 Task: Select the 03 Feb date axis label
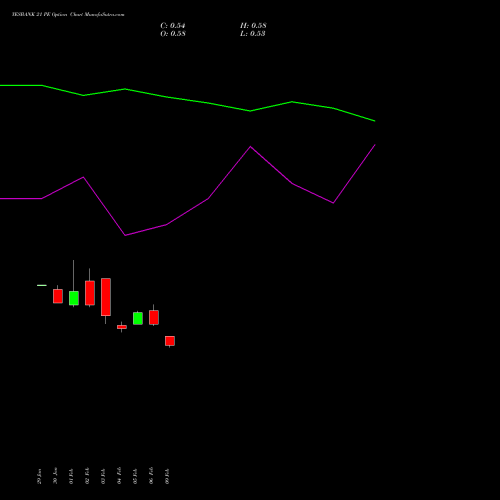[103, 476]
